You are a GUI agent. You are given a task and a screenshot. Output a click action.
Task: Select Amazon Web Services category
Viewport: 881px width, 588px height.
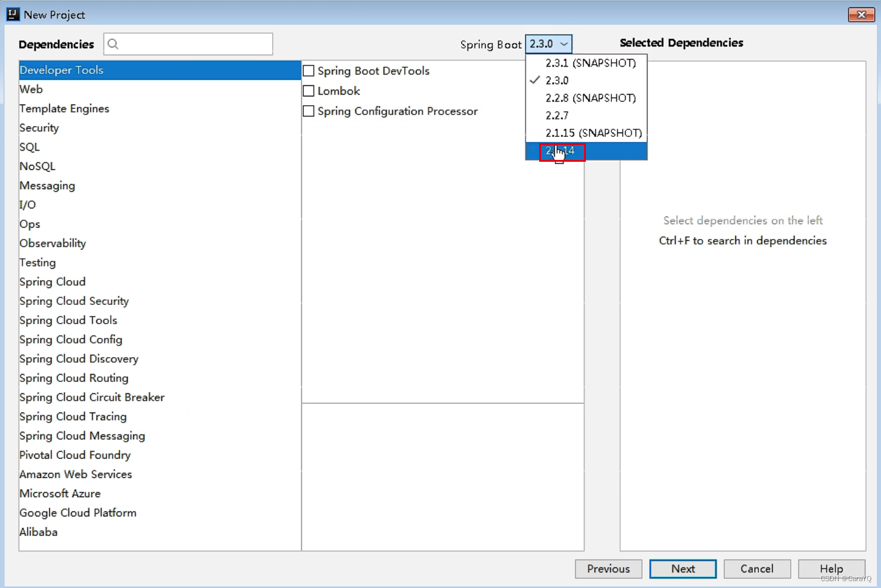pyautogui.click(x=160, y=475)
